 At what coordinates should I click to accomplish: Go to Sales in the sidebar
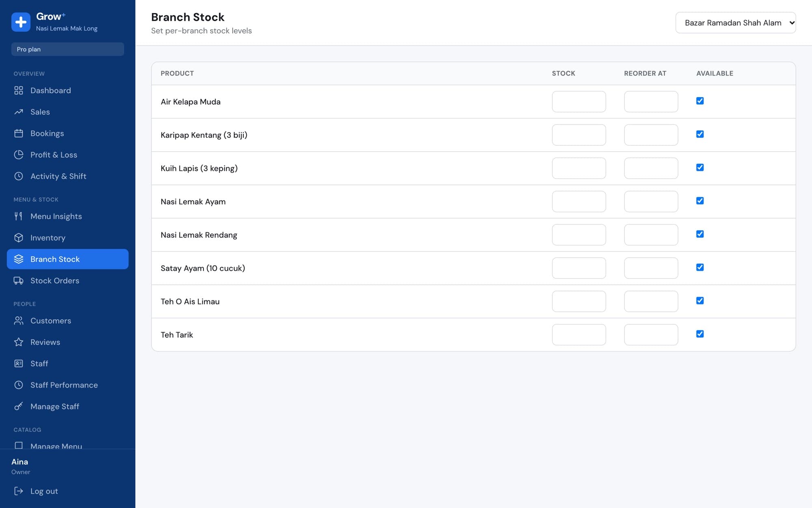(68, 112)
